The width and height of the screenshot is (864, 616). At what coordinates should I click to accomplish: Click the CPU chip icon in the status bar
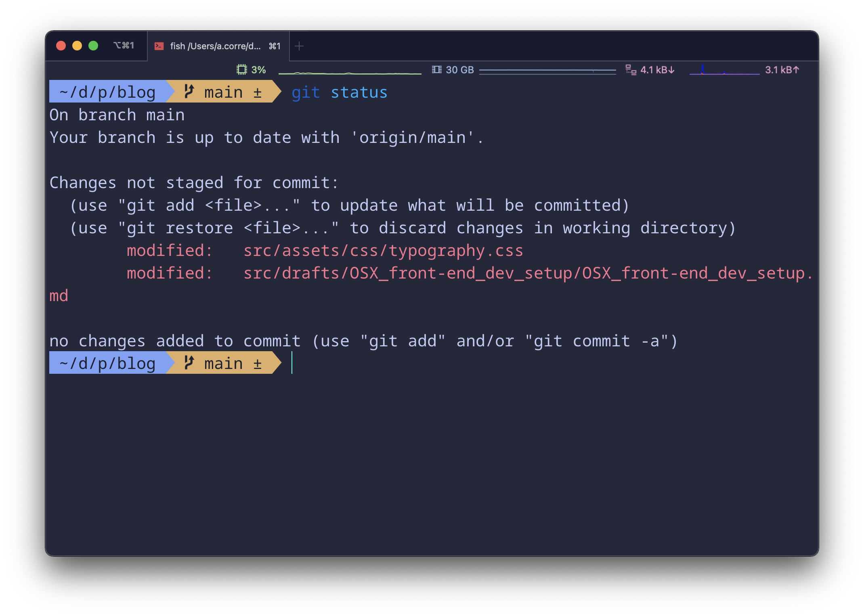242,69
